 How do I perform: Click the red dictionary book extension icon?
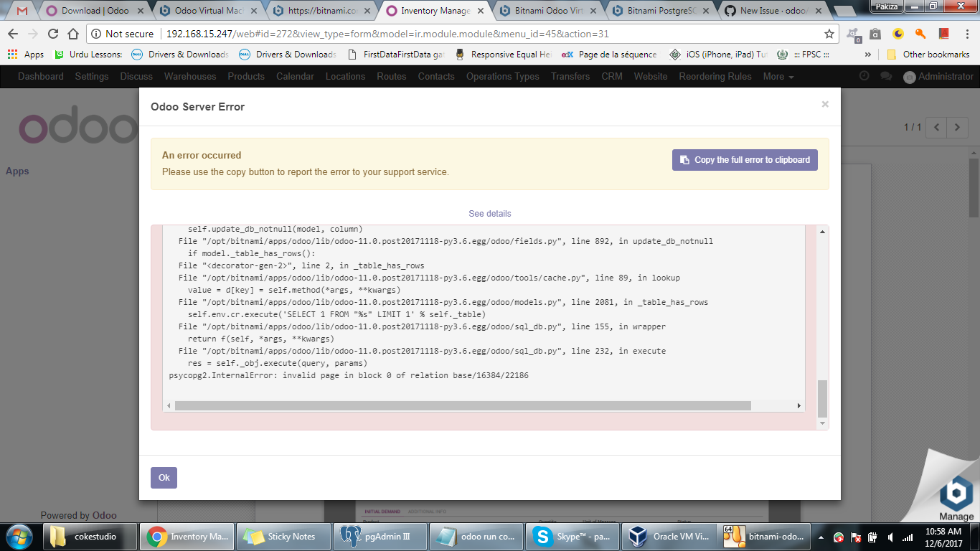(x=943, y=34)
